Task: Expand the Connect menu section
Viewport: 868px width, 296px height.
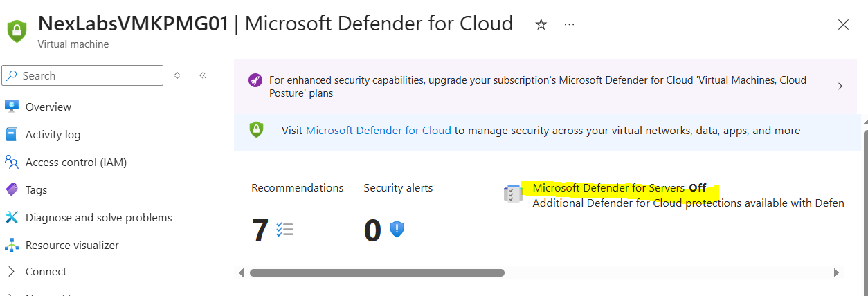Action: (x=11, y=272)
